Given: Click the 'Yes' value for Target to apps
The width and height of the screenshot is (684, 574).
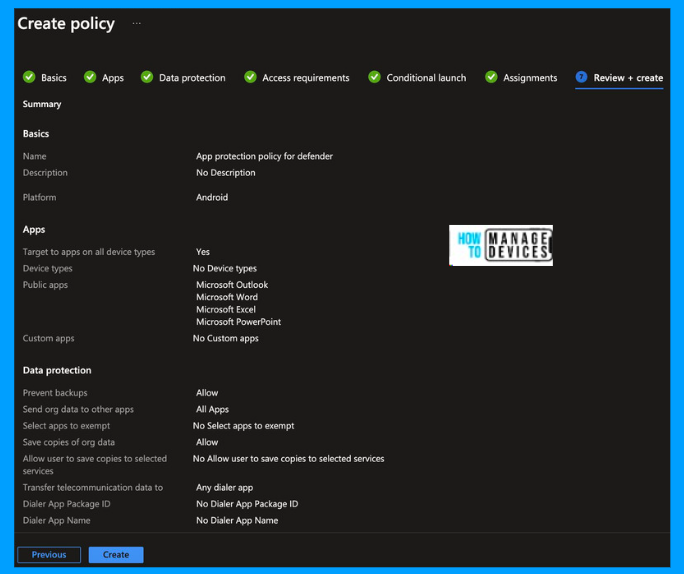Looking at the screenshot, I should pos(203,252).
